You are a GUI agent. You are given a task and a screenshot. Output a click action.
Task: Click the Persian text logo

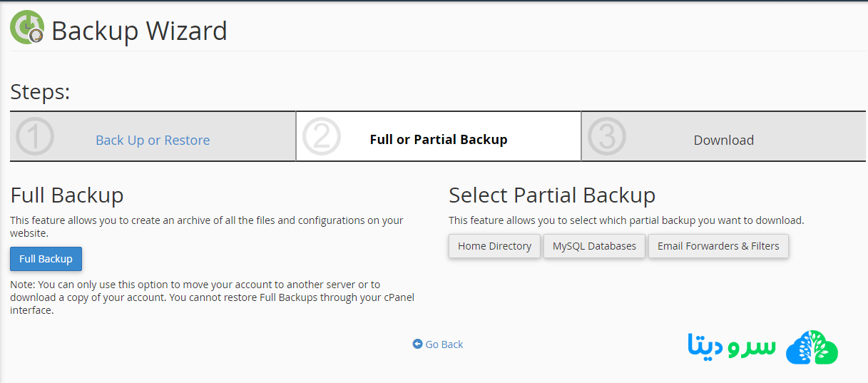pyautogui.click(x=731, y=345)
